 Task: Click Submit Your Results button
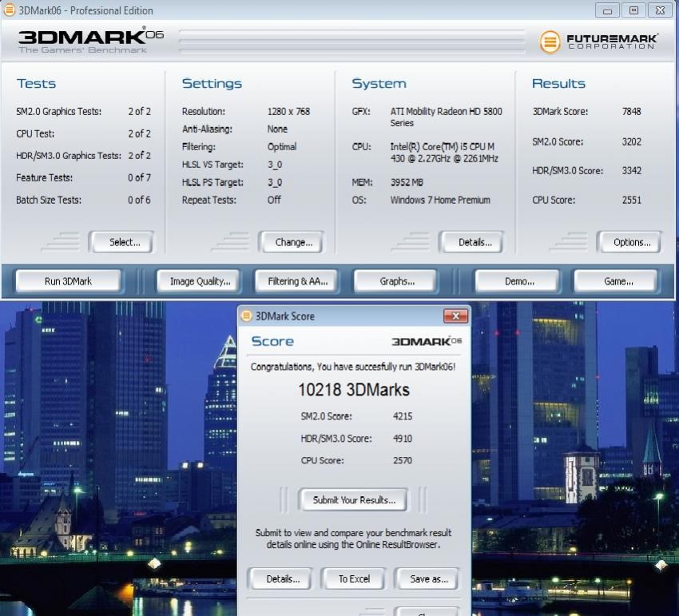353,500
